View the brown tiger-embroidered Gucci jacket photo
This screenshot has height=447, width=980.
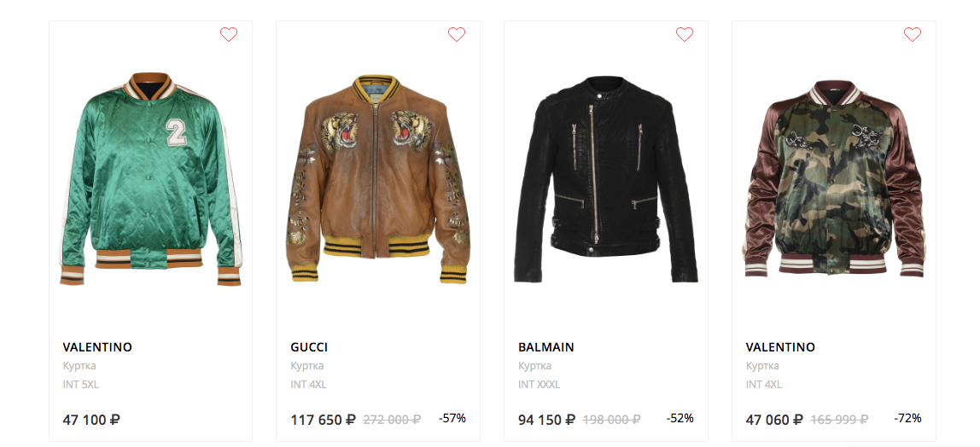tap(377, 179)
